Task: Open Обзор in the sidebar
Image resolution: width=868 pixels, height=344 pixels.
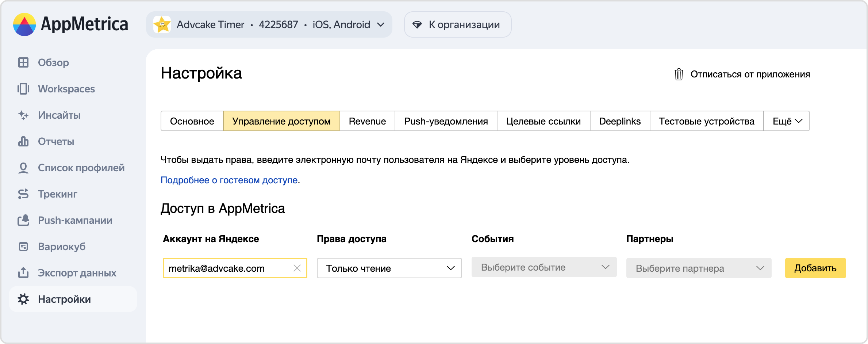Action: [73, 62]
